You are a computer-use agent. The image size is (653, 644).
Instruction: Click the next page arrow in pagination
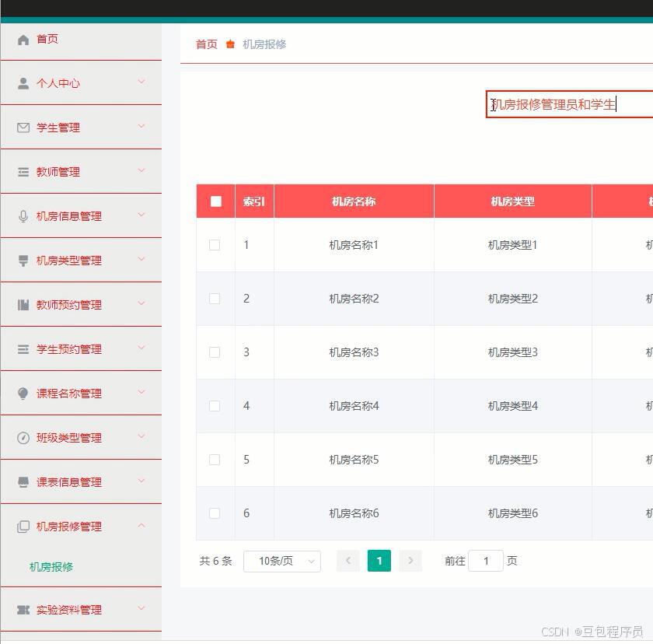[410, 560]
